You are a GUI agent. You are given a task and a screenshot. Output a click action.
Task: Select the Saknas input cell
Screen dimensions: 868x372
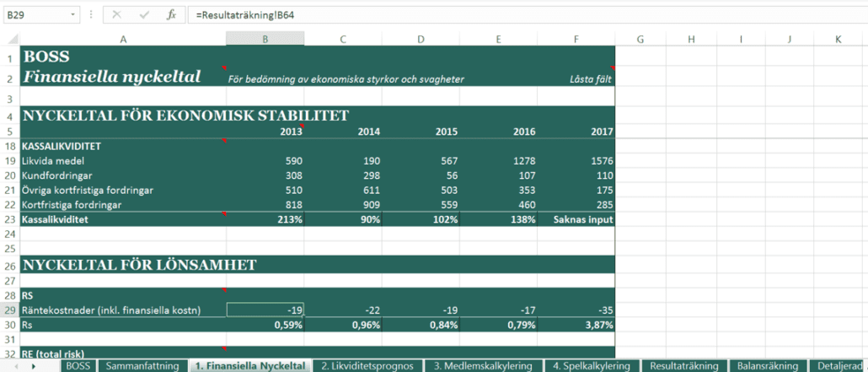pos(576,219)
